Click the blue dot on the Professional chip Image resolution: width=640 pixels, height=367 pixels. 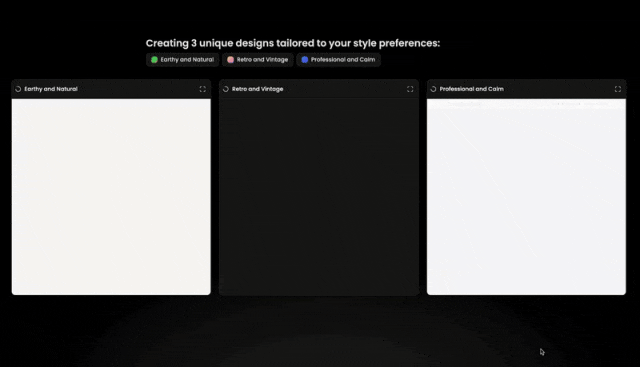[x=304, y=60]
